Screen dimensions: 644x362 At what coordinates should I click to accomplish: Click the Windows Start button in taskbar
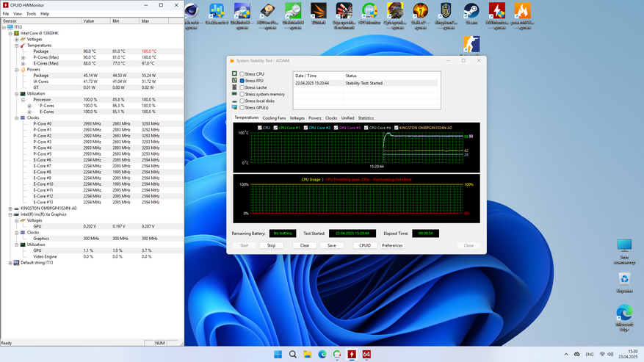tap(278, 355)
